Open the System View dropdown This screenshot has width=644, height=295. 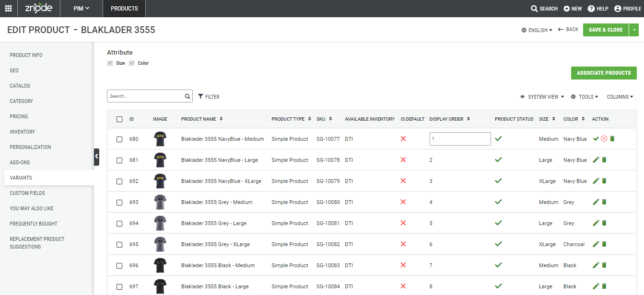542,97
